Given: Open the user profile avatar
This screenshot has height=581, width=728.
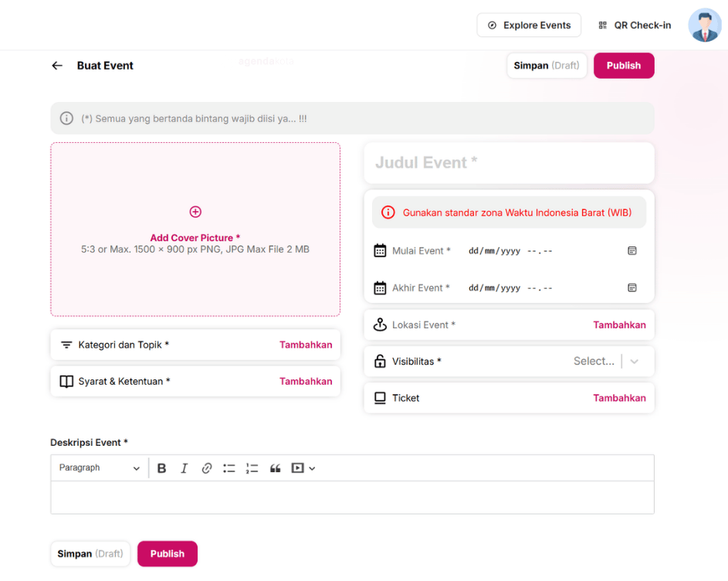Looking at the screenshot, I should (x=704, y=25).
